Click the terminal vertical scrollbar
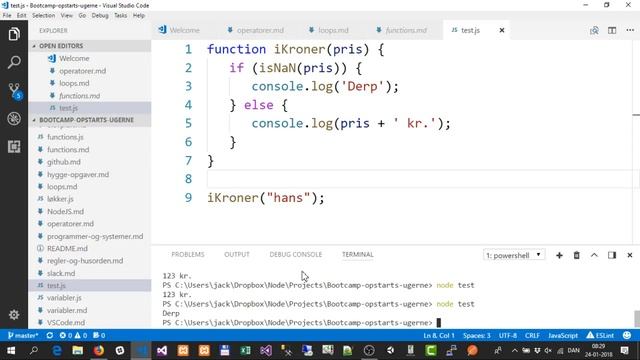Image resolution: width=640 pixels, height=360 pixels. (x=636, y=318)
